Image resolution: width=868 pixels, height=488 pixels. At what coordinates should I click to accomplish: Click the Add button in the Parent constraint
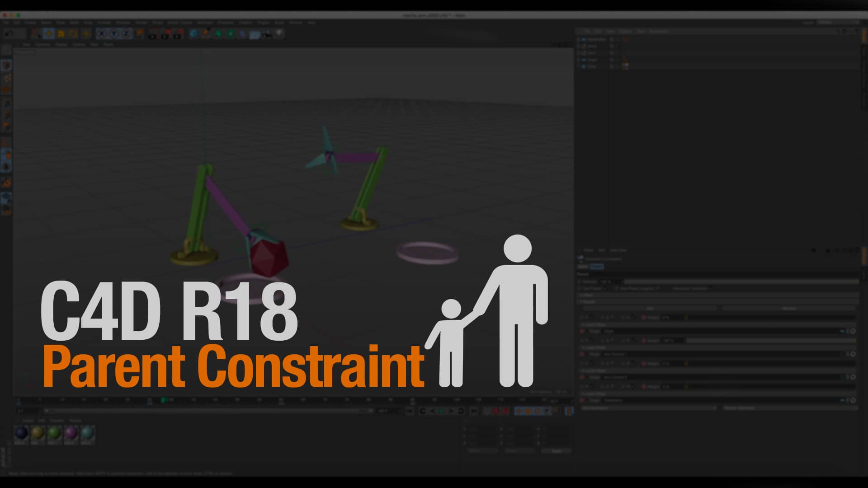click(650, 308)
